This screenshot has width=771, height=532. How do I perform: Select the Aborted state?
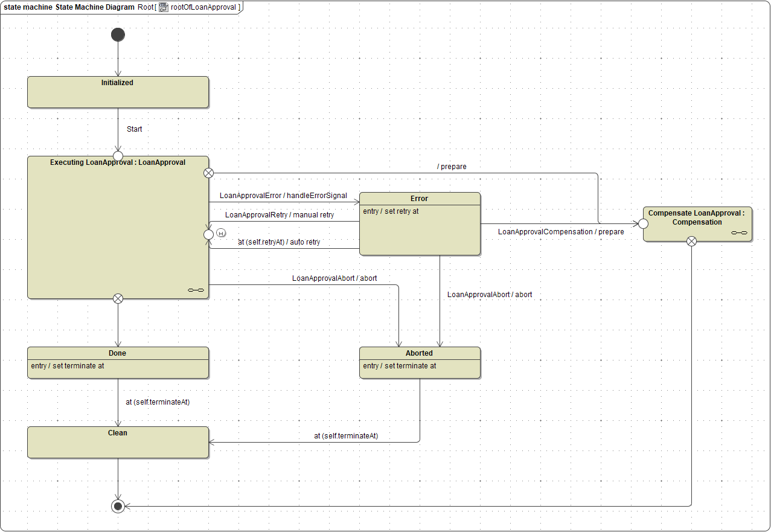coord(420,362)
